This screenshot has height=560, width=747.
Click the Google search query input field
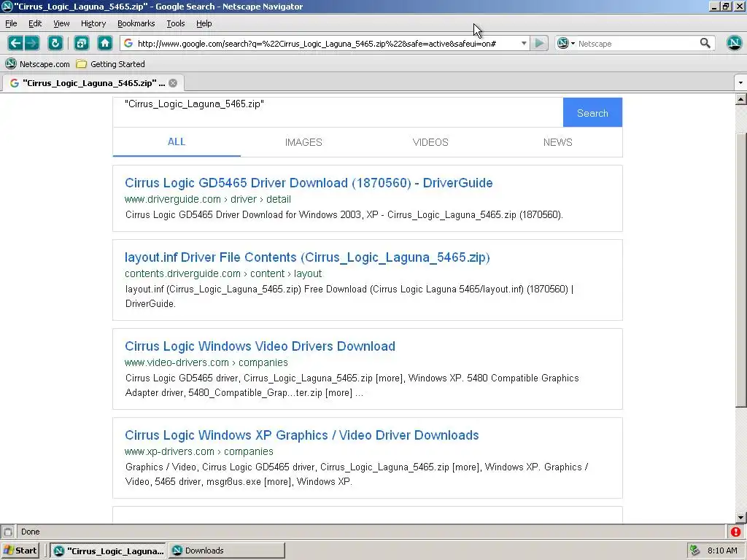click(x=338, y=112)
